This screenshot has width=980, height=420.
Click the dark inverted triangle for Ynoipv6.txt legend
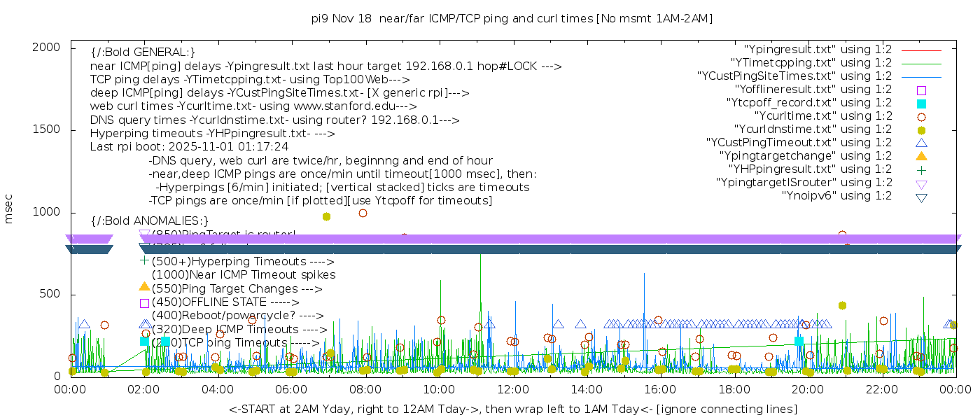click(x=921, y=197)
